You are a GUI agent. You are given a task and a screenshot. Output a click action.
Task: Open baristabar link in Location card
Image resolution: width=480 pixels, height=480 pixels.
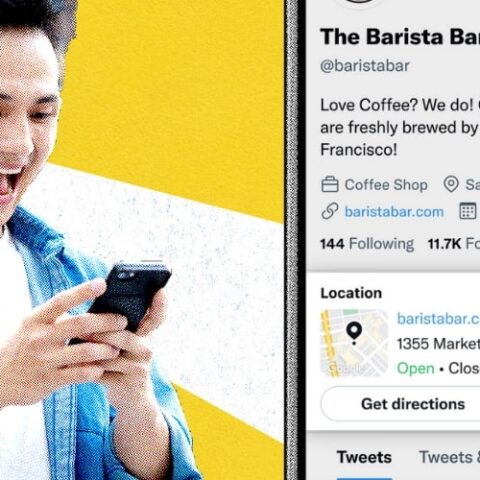coord(438,319)
